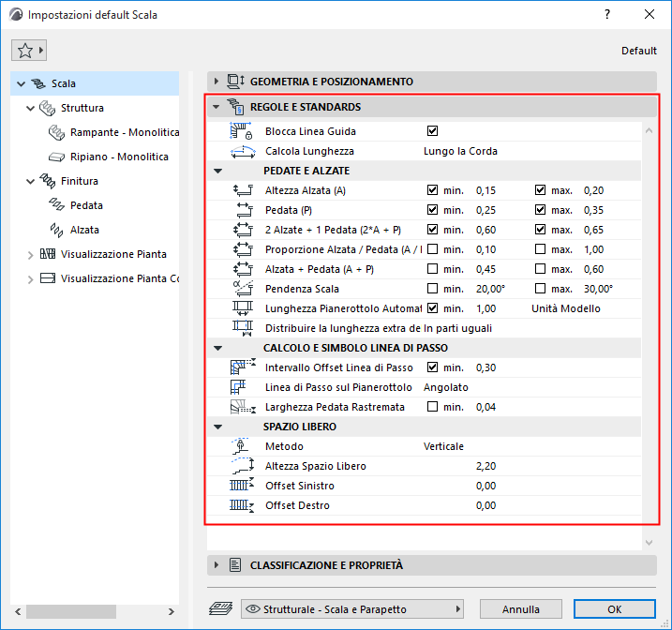Screen dimensions: 672x630
Task: Expand the Visualizzazione Pianta tree node
Action: pos(30,255)
